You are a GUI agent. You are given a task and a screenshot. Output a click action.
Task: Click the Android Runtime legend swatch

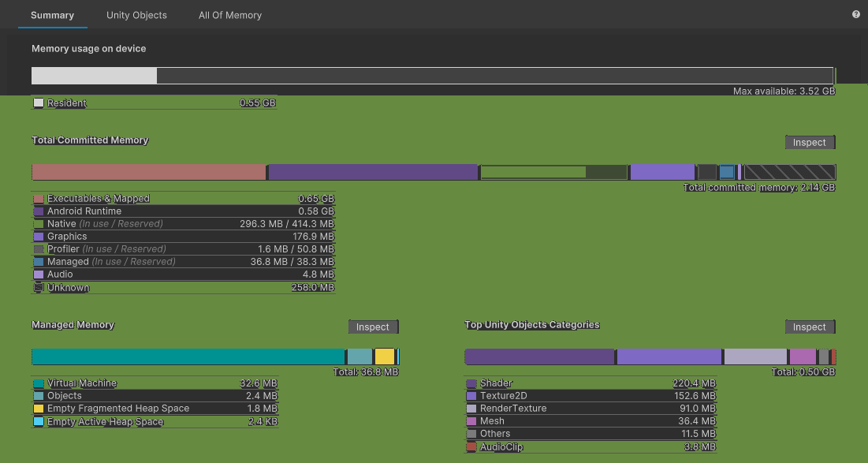36,211
